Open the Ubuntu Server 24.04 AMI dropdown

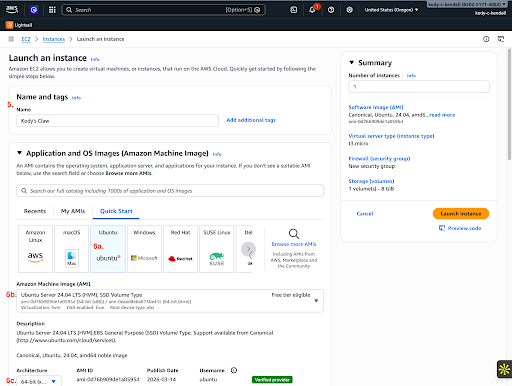[170, 301]
